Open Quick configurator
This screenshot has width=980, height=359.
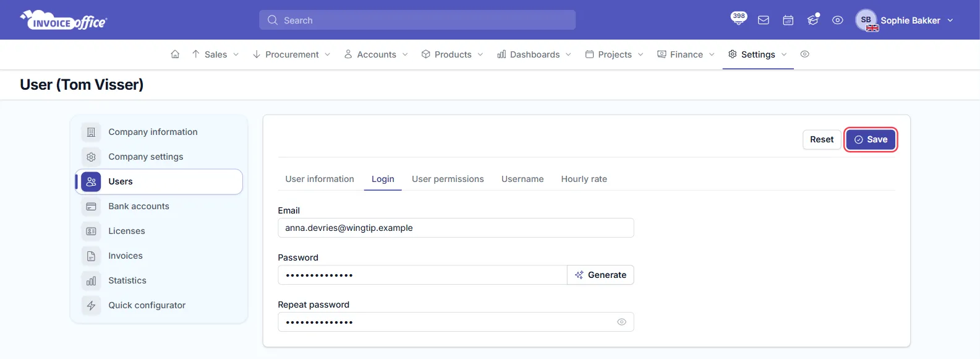[x=159, y=305]
